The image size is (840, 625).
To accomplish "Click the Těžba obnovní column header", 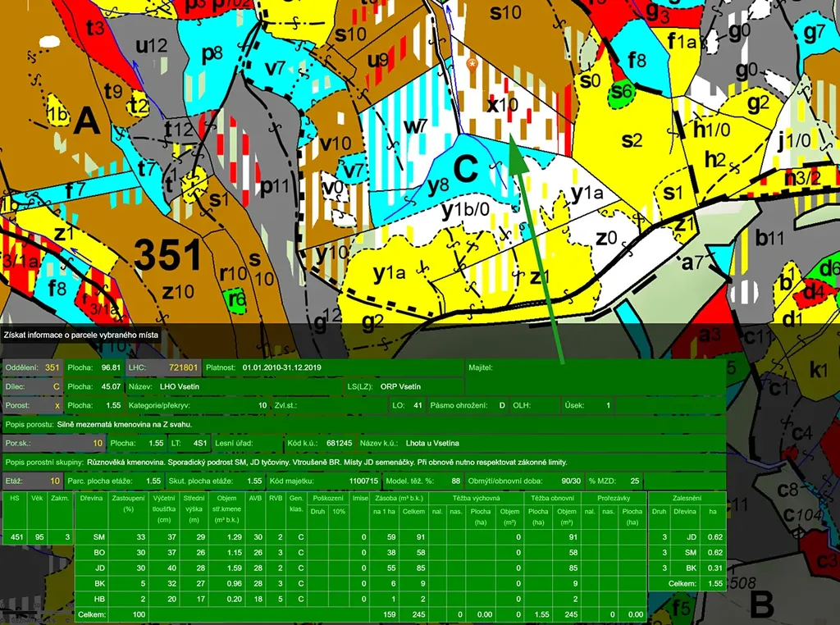I will click(553, 498).
